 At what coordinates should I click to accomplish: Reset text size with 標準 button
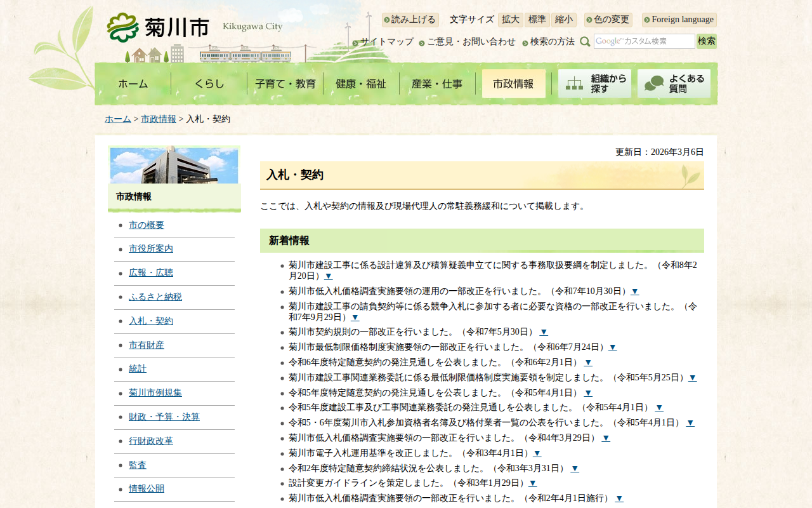(x=537, y=20)
